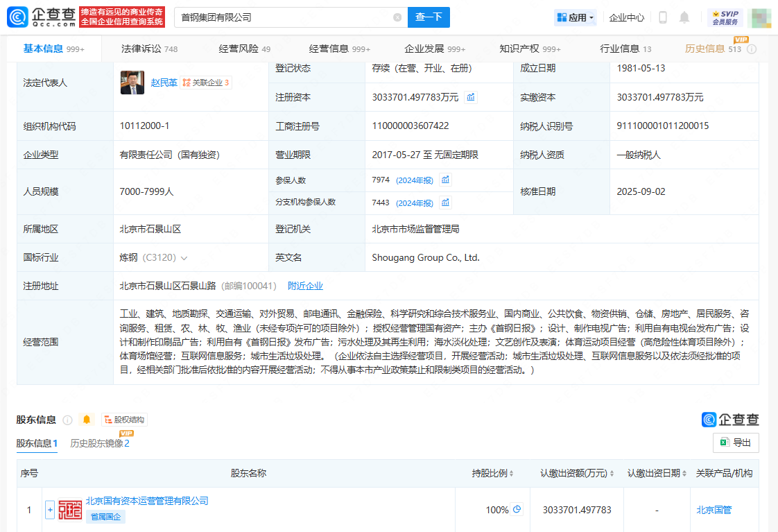Click the bell icon beside 股东信息 heading
778x532 pixels.
click(x=87, y=420)
